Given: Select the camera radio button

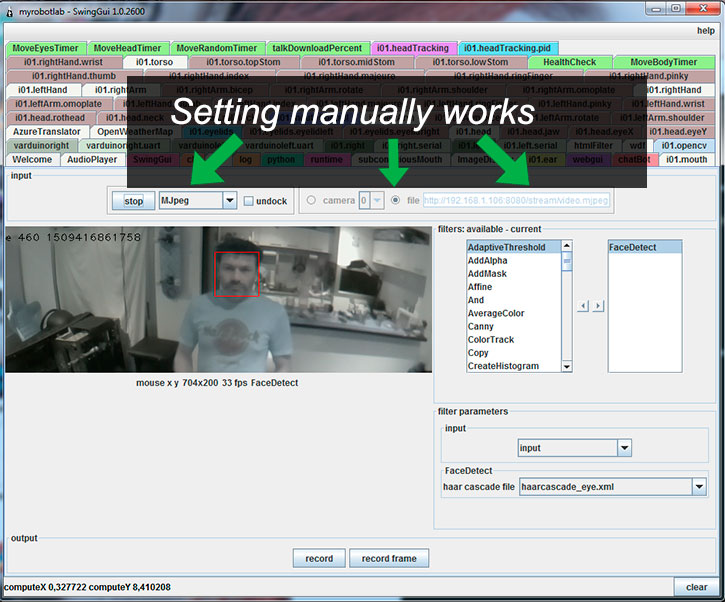Looking at the screenshot, I should tap(311, 200).
